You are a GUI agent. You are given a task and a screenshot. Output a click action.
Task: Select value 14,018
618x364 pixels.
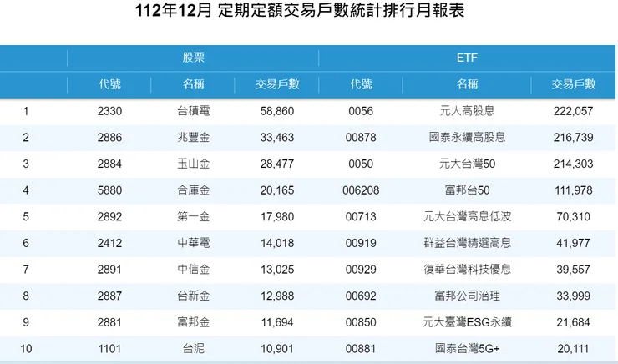276,243
